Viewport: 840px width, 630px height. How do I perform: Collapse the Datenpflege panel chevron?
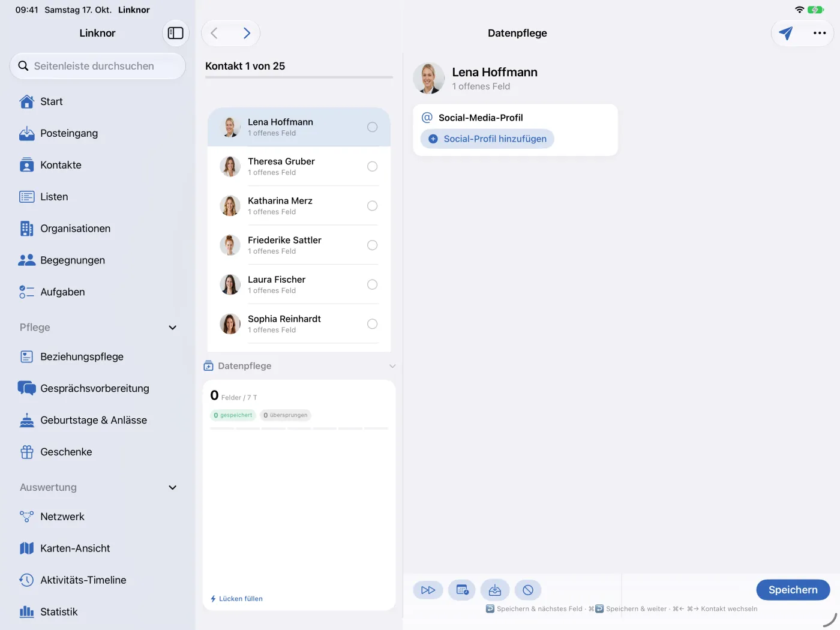pyautogui.click(x=392, y=366)
